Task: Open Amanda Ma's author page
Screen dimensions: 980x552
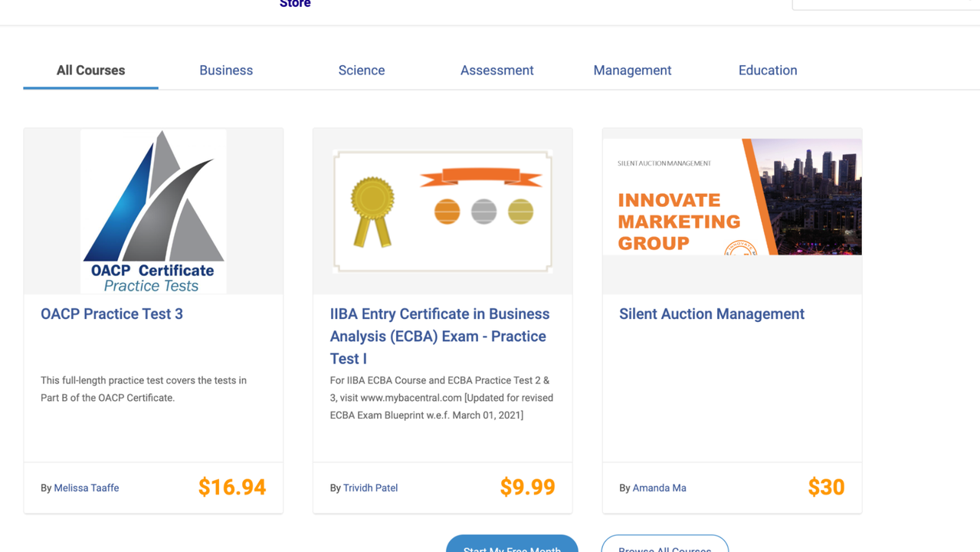Action: click(659, 488)
